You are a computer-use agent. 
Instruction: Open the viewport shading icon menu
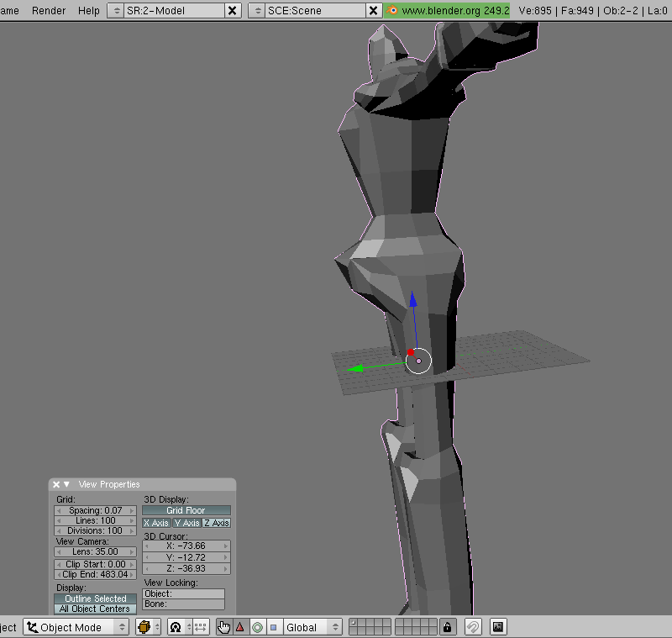144,626
